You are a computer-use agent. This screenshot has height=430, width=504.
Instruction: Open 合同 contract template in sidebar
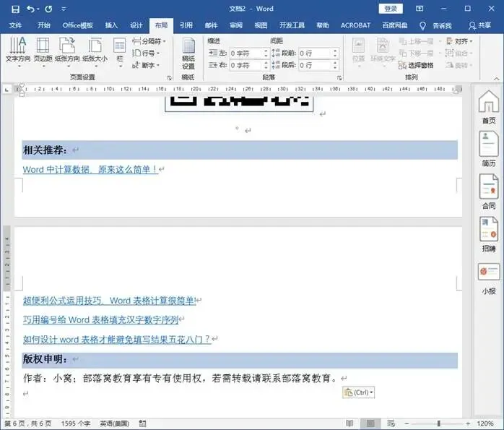click(489, 192)
